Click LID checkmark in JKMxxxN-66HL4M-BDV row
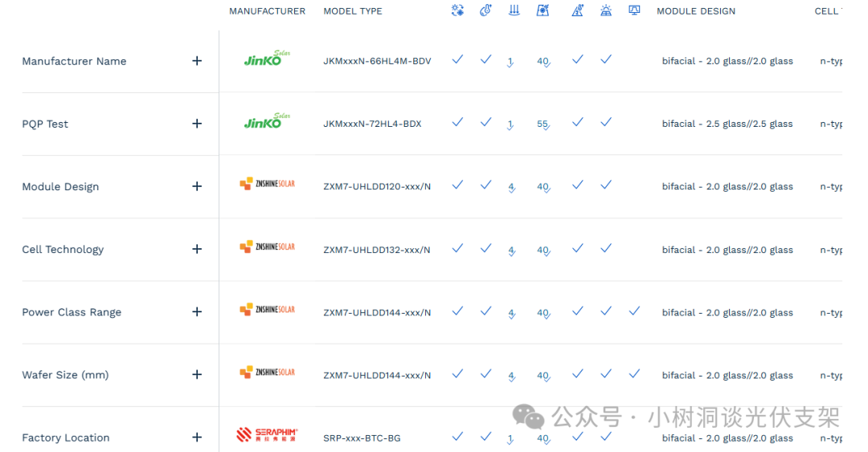The image size is (868, 452). pos(606,59)
